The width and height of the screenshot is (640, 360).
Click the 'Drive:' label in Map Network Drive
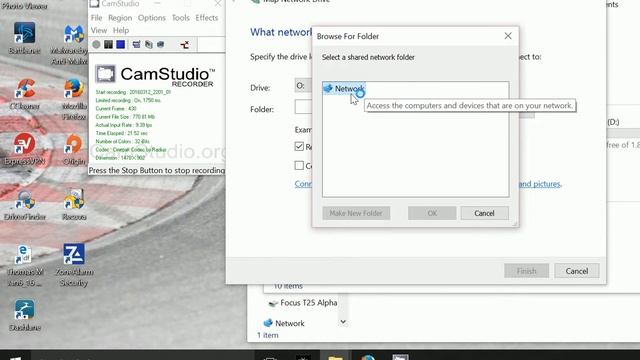(x=260, y=88)
